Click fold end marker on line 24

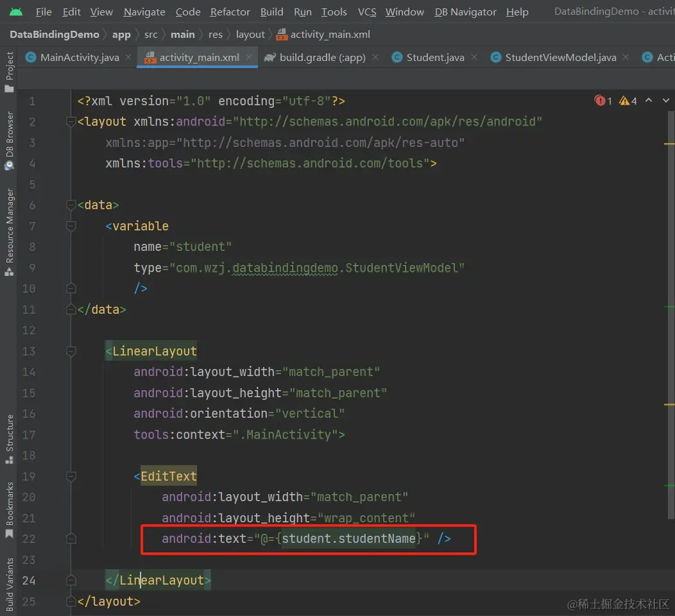click(x=71, y=580)
